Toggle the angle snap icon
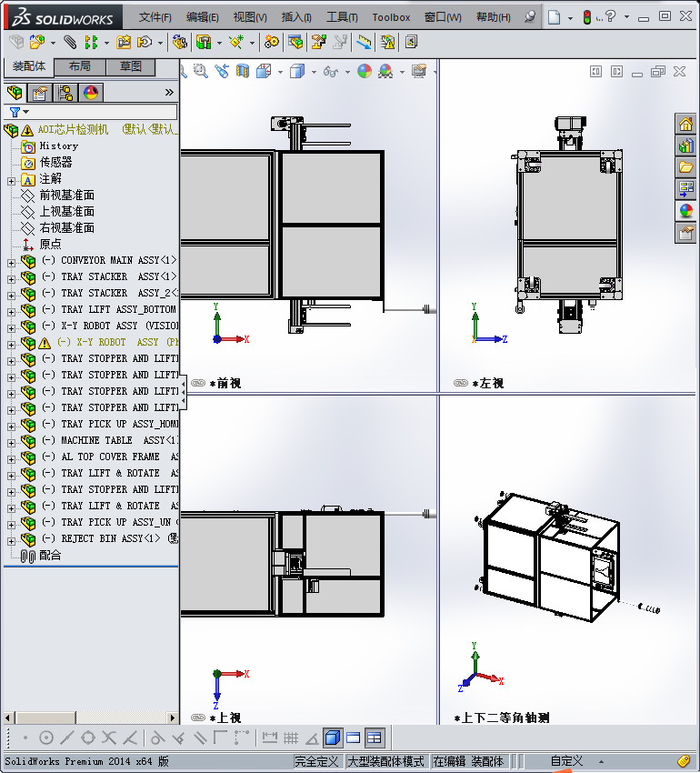 click(x=312, y=738)
